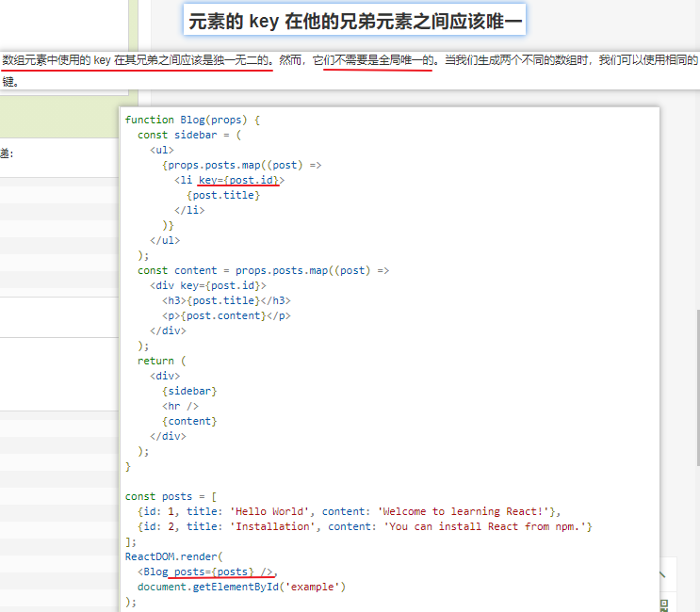Click the page's vertical scrollbar thumb
Screen dimensions: 700x612
click(x=698, y=388)
